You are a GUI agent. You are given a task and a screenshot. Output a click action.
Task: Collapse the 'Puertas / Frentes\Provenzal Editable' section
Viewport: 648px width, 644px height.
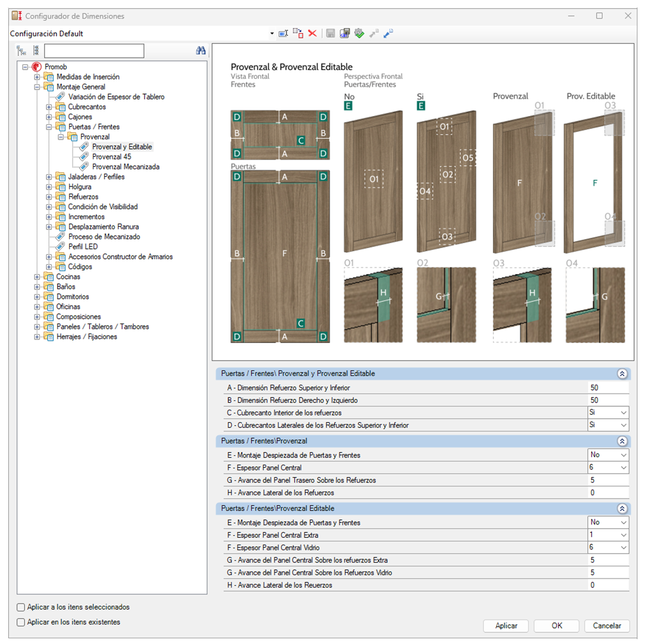coord(622,509)
